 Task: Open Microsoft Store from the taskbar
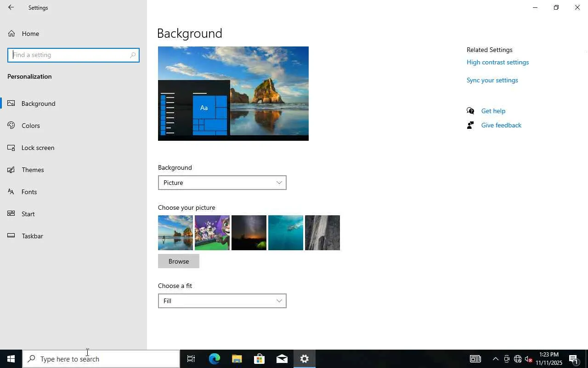[259, 359]
